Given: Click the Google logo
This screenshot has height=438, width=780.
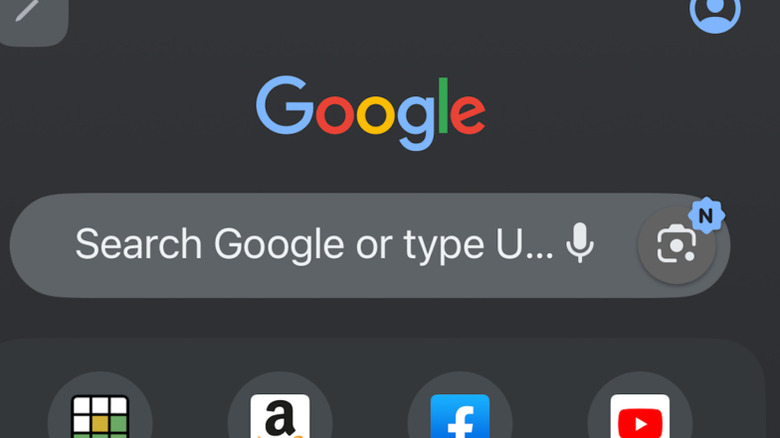Looking at the screenshot, I should point(370,113).
